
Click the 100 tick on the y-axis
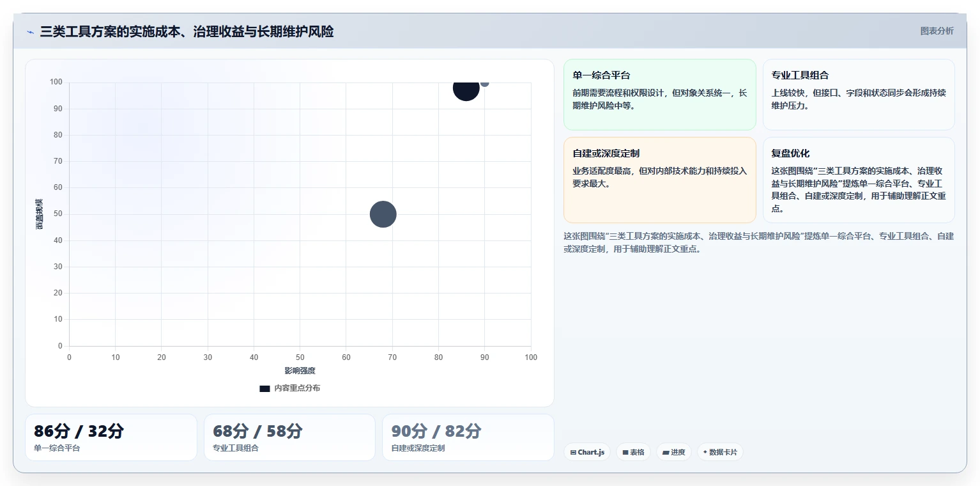[56, 82]
